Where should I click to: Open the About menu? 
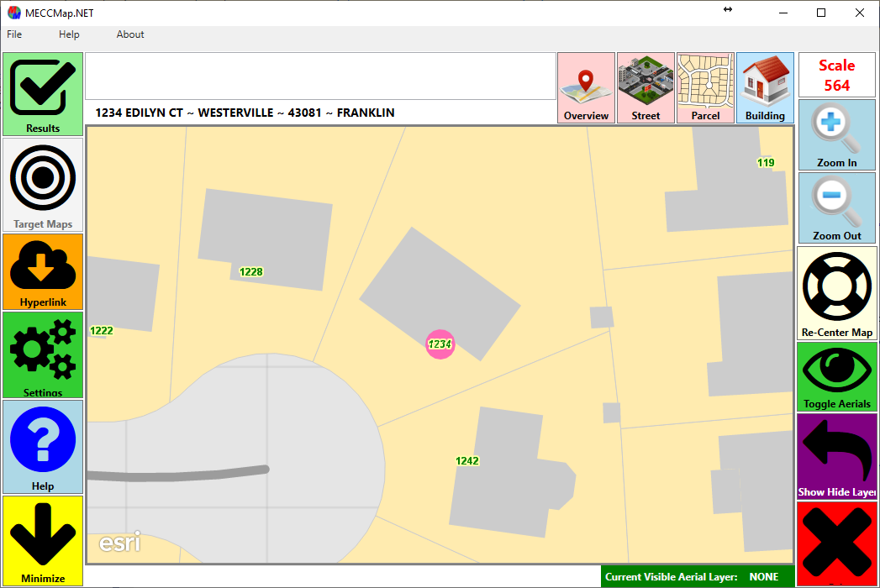coord(130,34)
